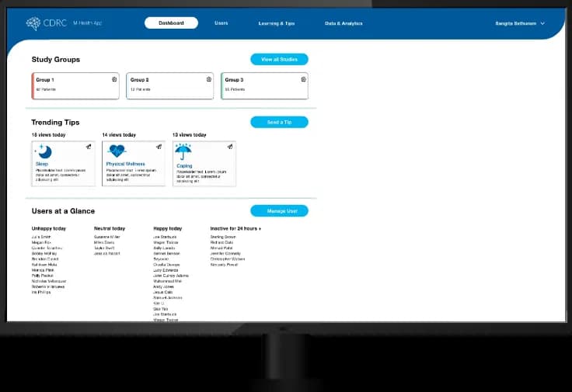Click the 14 views today label
Image resolution: width=572 pixels, height=392 pixels.
(x=119, y=135)
